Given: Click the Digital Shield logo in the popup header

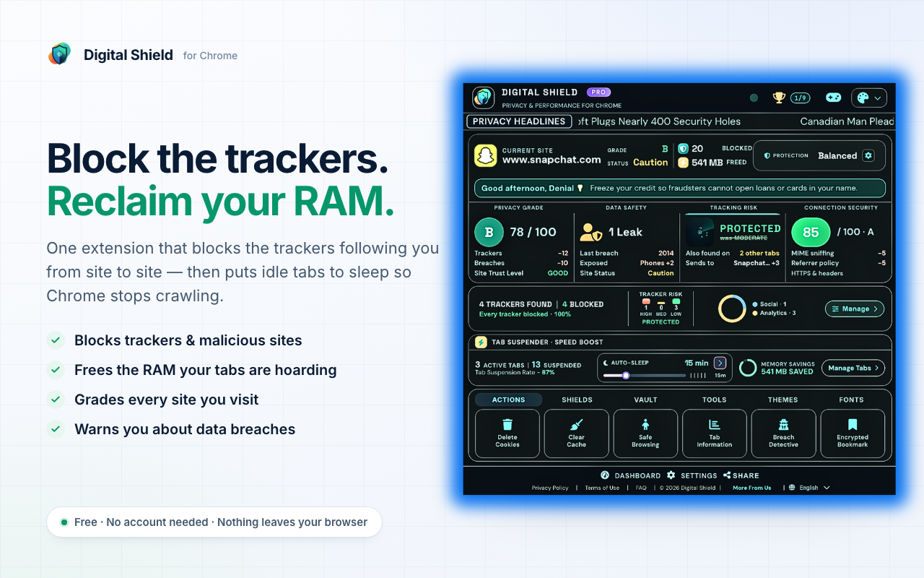Looking at the screenshot, I should pyautogui.click(x=483, y=98).
